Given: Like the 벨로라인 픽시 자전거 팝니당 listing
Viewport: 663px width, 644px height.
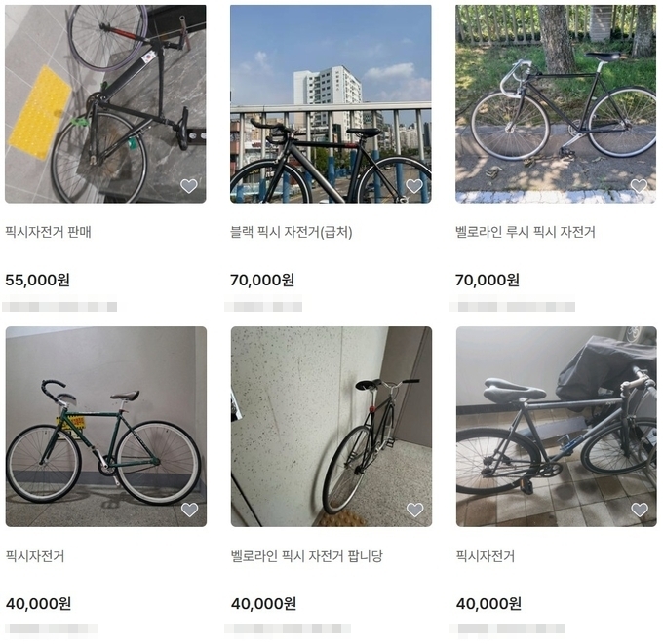Looking at the screenshot, I should click(x=414, y=510).
